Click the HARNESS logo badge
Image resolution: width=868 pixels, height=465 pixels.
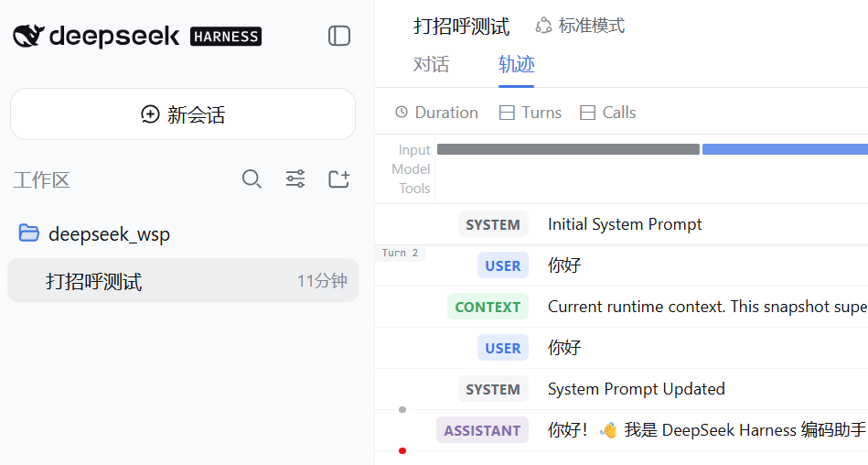[x=226, y=37]
